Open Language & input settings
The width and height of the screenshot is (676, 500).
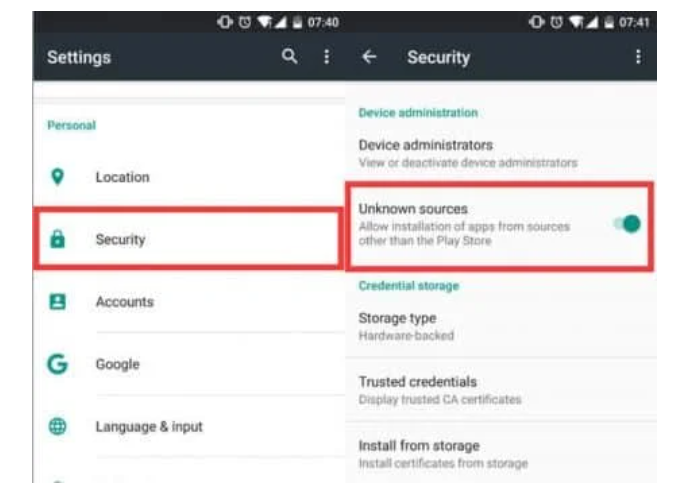(188, 426)
